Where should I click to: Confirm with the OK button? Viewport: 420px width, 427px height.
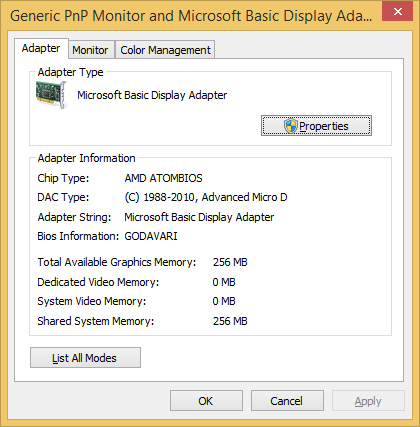pyautogui.click(x=206, y=401)
